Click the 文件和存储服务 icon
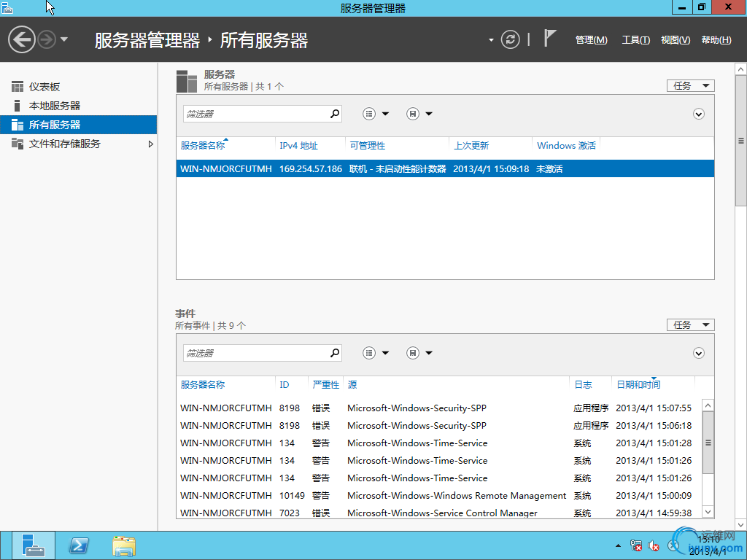The image size is (747, 560). pos(18,144)
